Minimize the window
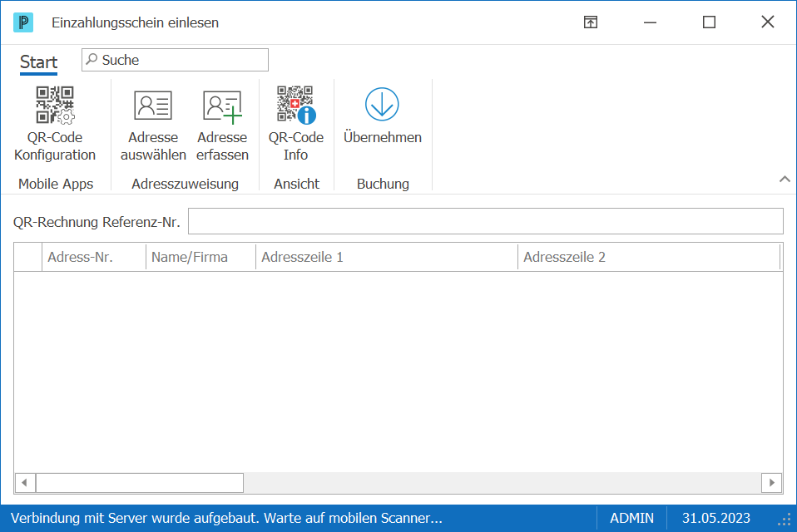 click(x=650, y=22)
